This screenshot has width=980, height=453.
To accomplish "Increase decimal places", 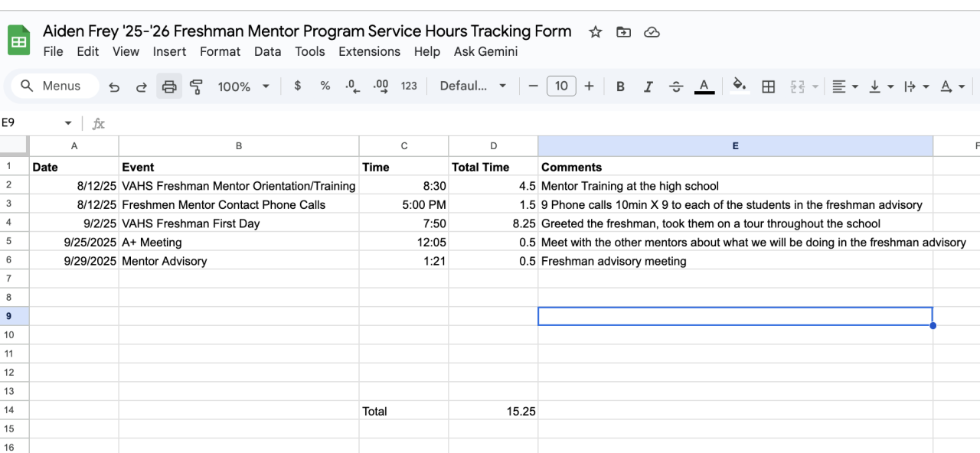I will pyautogui.click(x=381, y=86).
